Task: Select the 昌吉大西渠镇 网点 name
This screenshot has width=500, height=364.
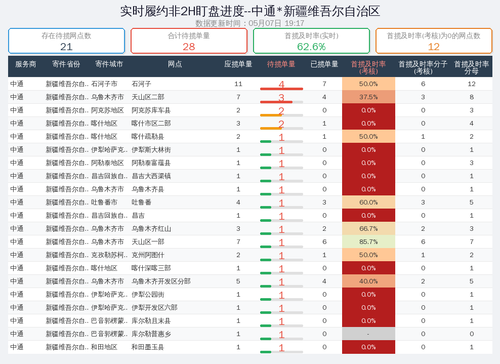Action: [x=151, y=176]
